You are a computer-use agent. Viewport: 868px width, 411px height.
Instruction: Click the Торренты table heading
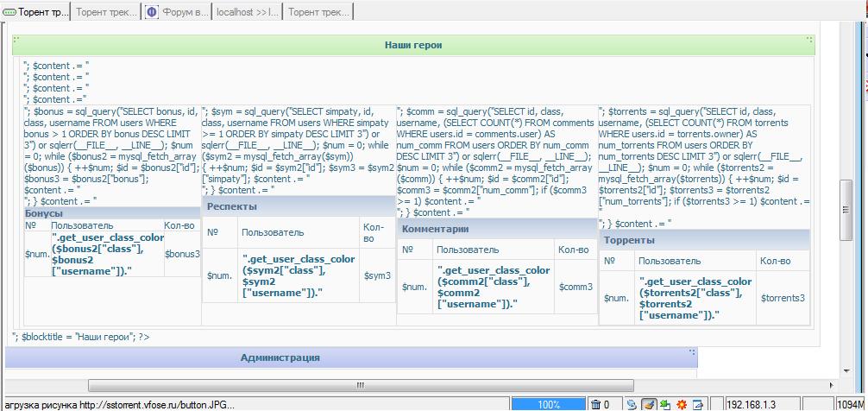(x=629, y=240)
